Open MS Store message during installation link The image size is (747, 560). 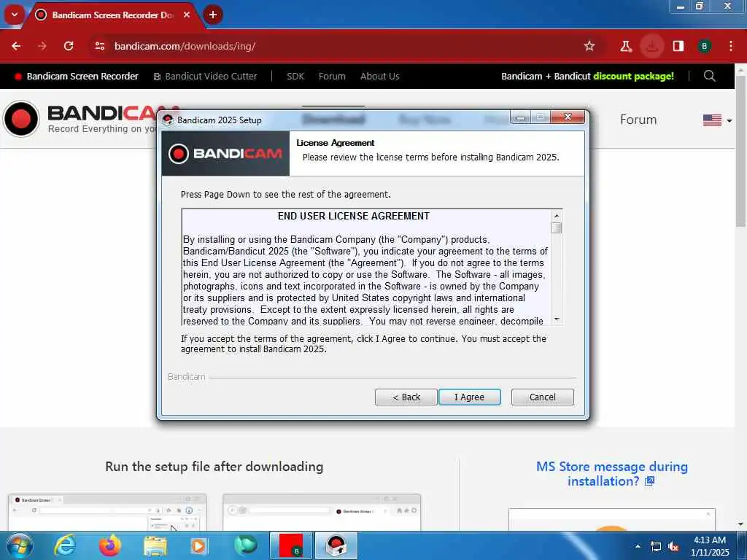click(612, 474)
